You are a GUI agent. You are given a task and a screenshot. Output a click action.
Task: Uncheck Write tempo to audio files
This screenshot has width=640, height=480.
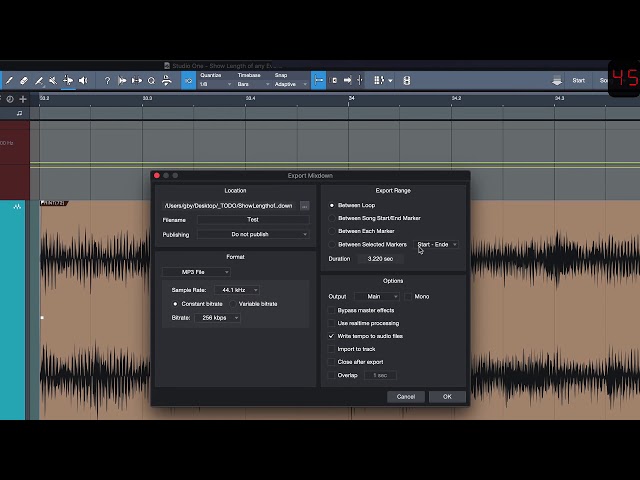coord(331,336)
